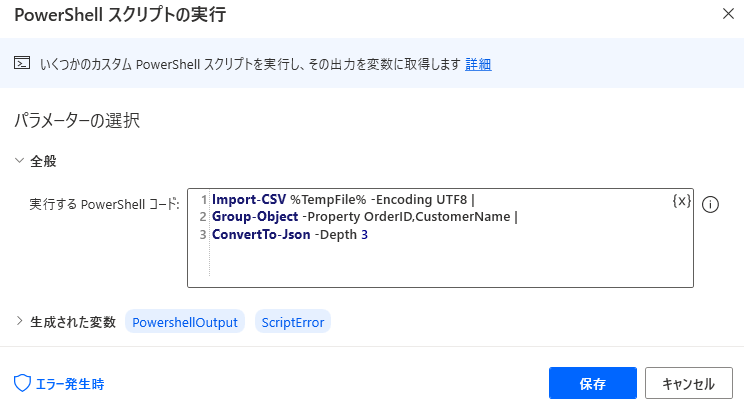Image resolution: width=744 pixels, height=413 pixels.
Task: Click the Import-CSV line in code editor
Action: click(343, 199)
